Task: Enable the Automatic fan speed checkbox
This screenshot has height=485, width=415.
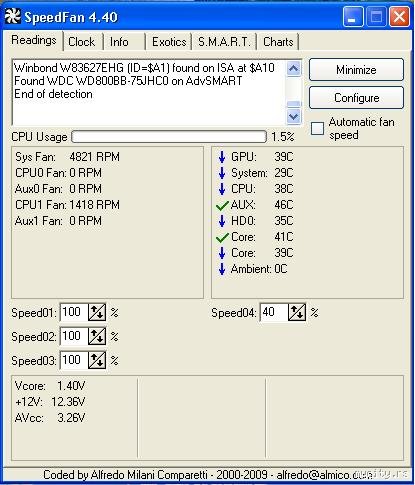Action: [317, 128]
